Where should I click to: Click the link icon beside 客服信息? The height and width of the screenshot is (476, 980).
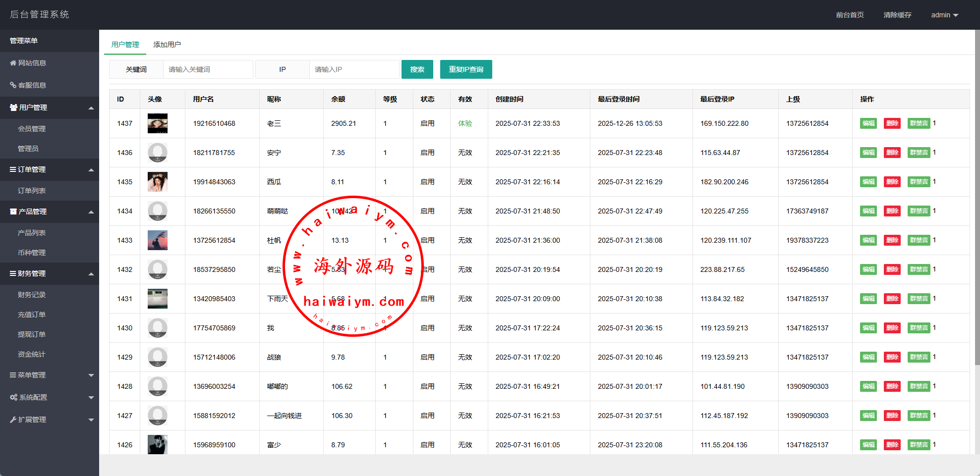(13, 85)
